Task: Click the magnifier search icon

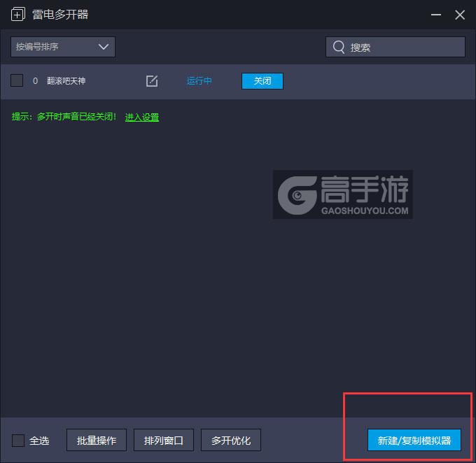Action: pyautogui.click(x=339, y=47)
